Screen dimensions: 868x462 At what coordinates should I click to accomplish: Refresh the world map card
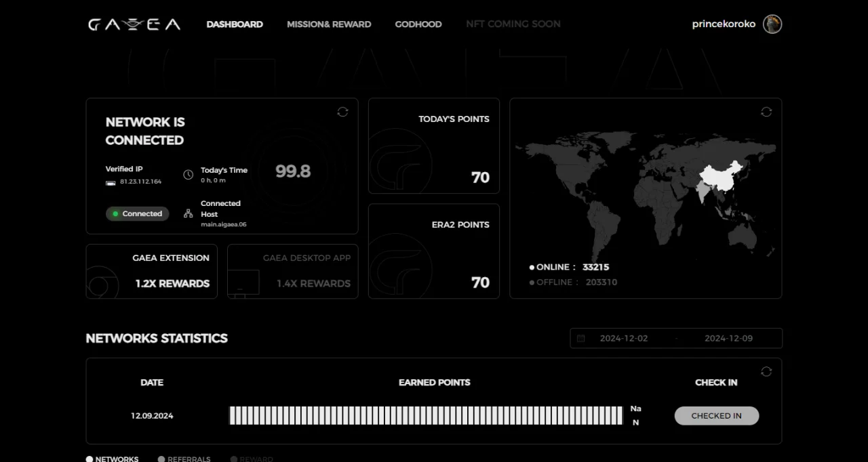tap(766, 112)
